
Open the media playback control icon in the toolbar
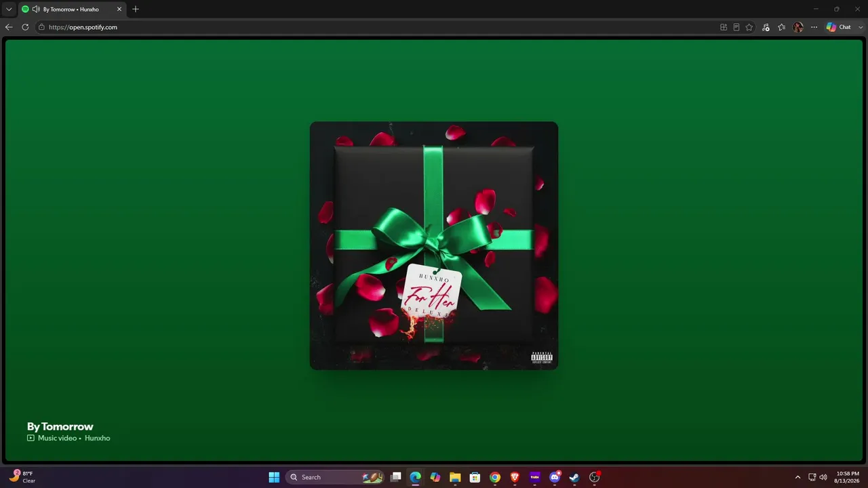tap(766, 27)
